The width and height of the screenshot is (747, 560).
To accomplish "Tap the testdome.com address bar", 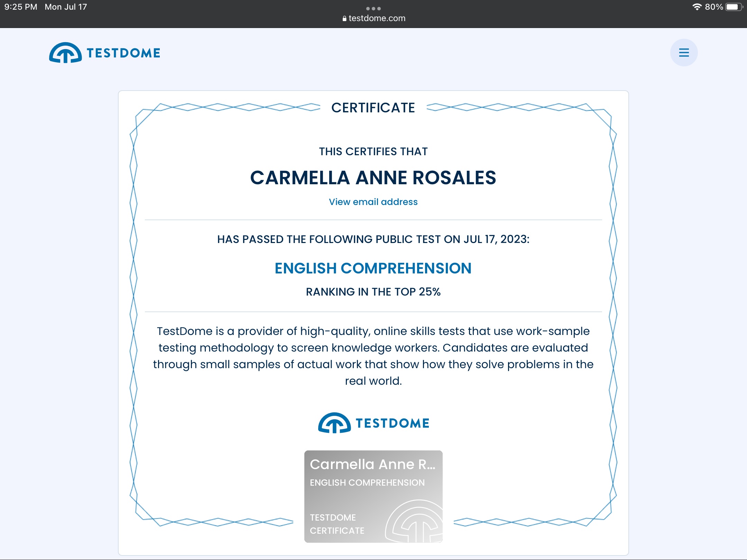I will [x=373, y=18].
